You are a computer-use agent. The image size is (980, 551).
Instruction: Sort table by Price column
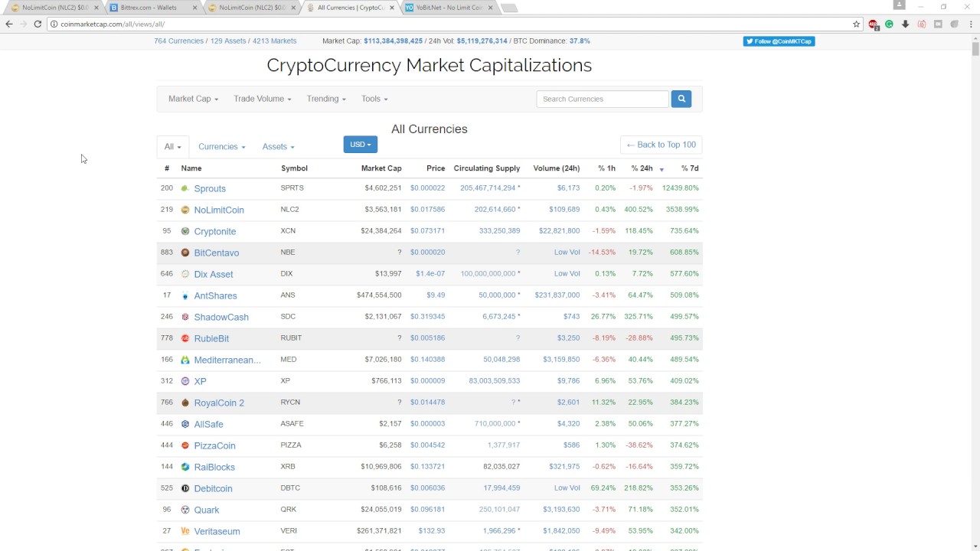(x=436, y=168)
